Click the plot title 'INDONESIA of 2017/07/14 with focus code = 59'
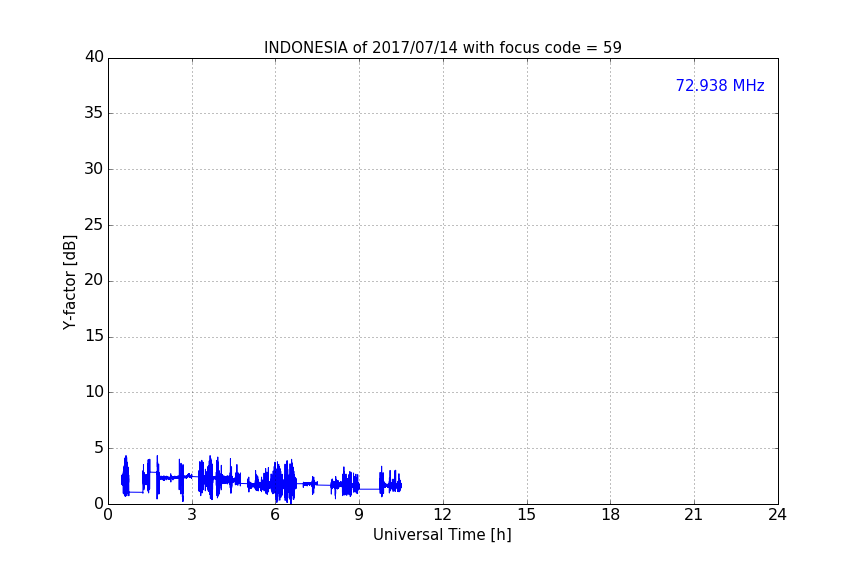Screen dimensions: 864x576 (x=442, y=47)
